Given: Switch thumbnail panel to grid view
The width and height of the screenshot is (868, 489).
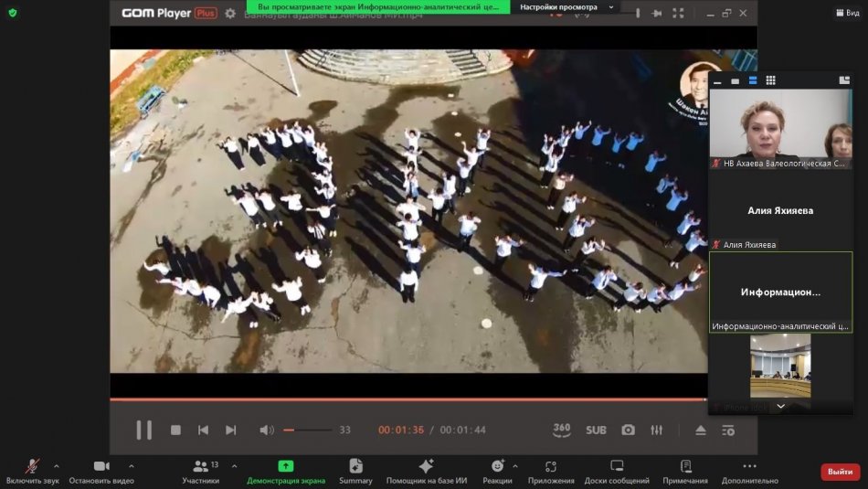Looking at the screenshot, I should point(770,80).
